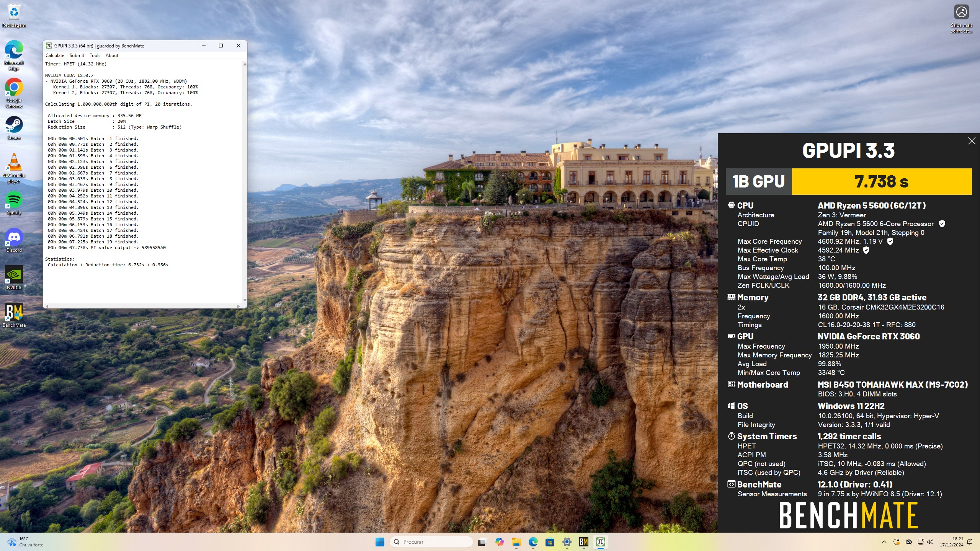
Task: Open the About menu in GPUPI
Action: coord(112,55)
